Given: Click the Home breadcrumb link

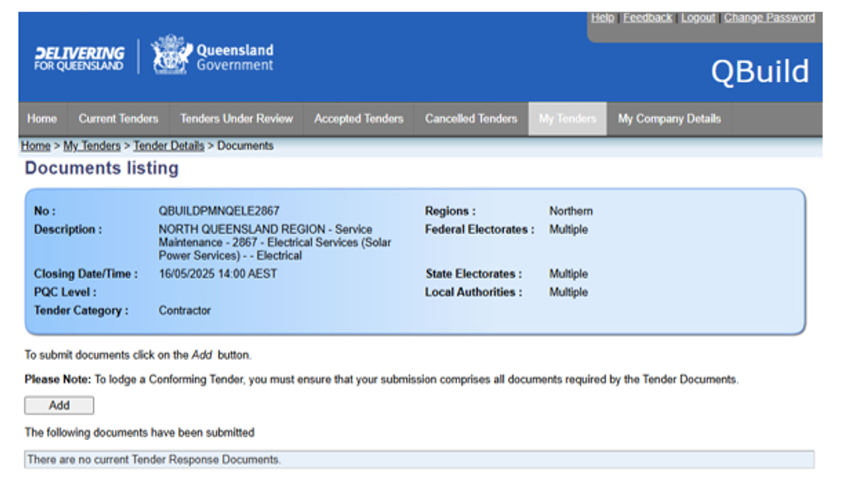Looking at the screenshot, I should click(x=35, y=146).
